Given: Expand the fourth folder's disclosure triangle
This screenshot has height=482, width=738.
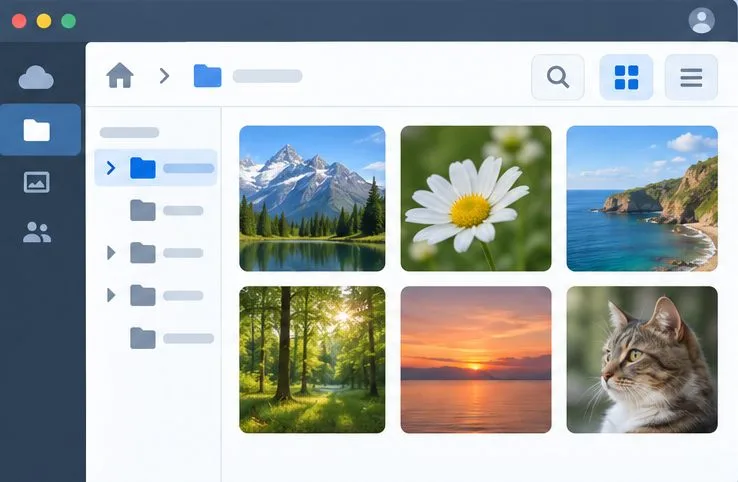Looking at the screenshot, I should pos(111,295).
